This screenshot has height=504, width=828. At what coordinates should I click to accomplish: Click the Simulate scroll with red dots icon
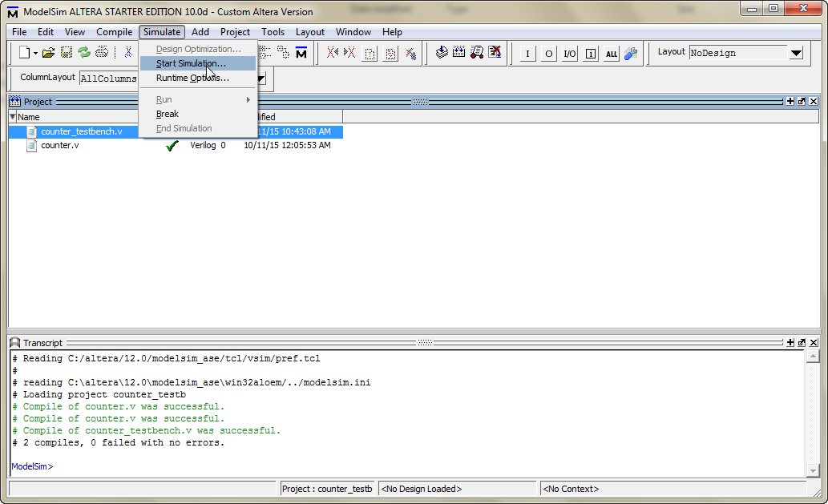(x=477, y=52)
